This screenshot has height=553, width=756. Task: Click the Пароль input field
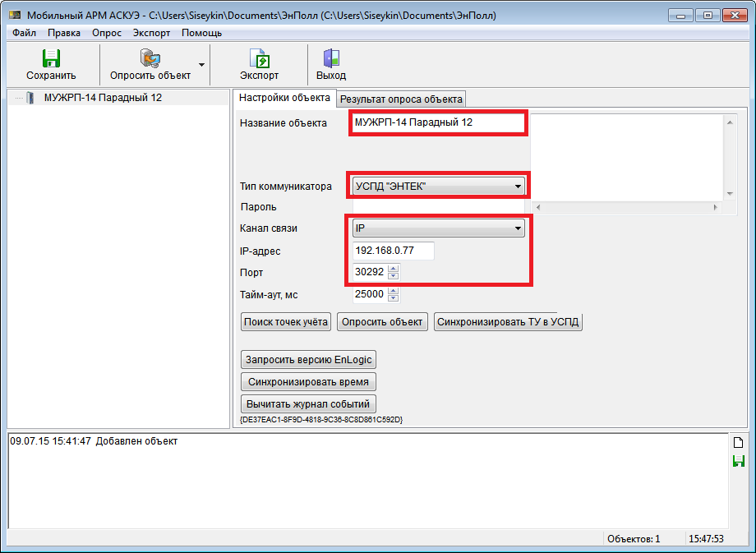pos(438,207)
